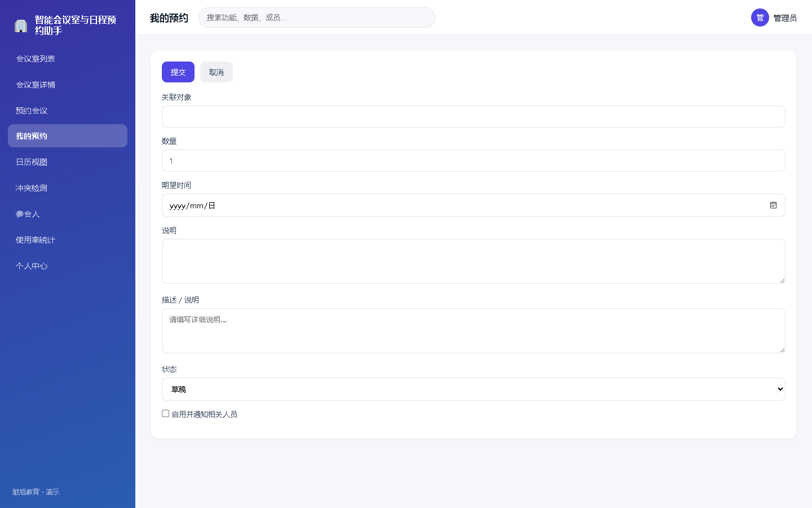The height and width of the screenshot is (508, 812).
Task: Select 我的预约 sidebar item
Action: pos(68,136)
